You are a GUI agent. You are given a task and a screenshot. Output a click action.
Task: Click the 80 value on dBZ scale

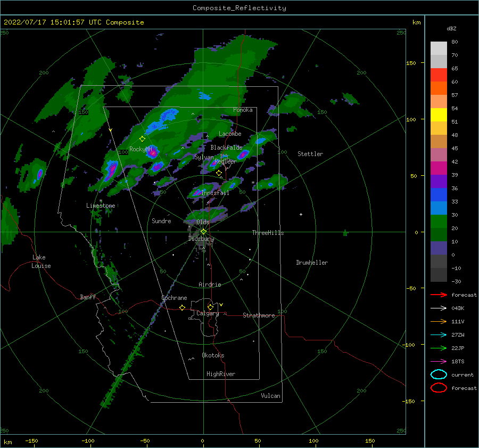[455, 42]
